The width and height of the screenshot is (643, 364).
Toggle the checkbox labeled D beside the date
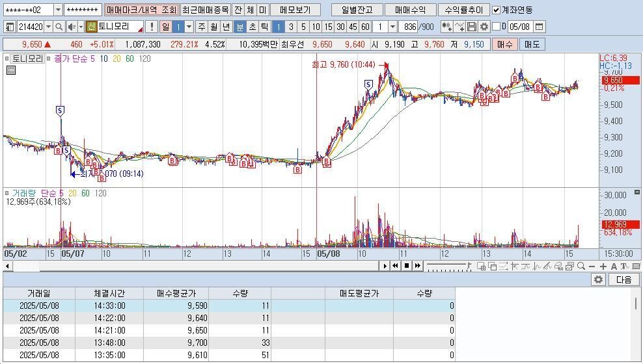coord(496,27)
